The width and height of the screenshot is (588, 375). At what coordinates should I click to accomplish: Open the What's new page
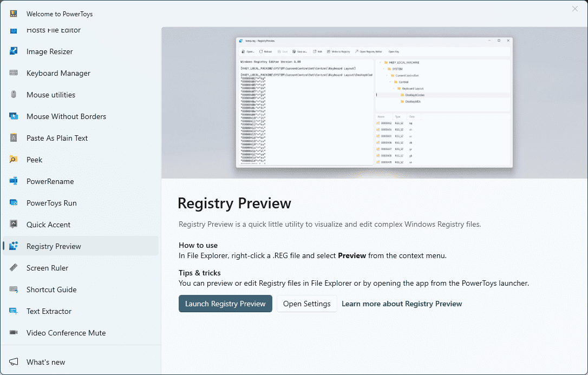tap(80, 362)
